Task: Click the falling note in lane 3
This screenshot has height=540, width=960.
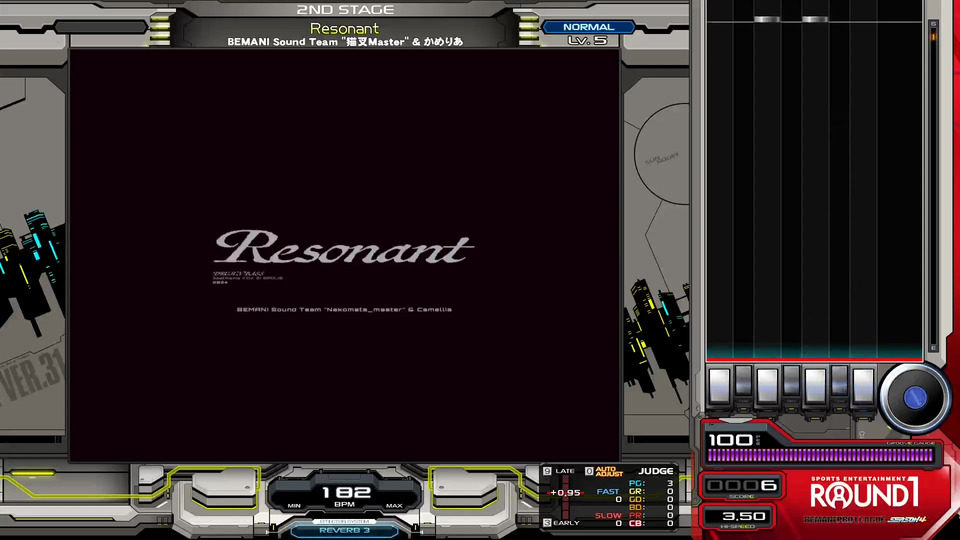Action: click(767, 20)
